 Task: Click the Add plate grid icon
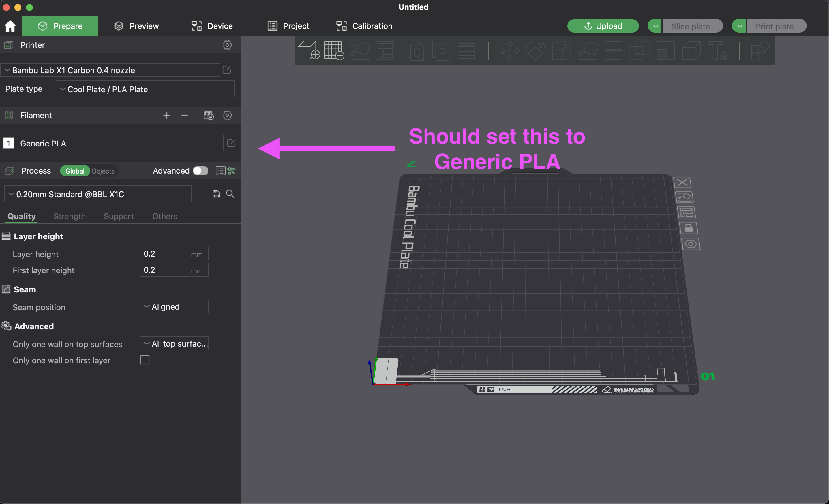pyautogui.click(x=334, y=51)
